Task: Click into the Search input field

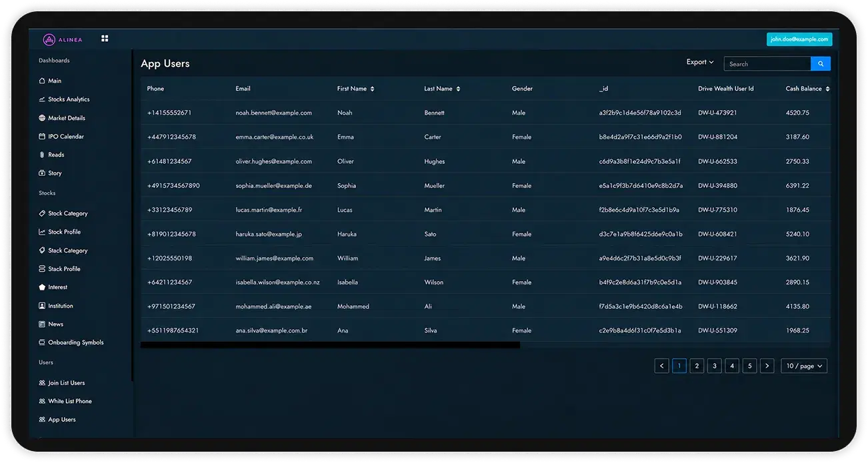Action: coord(767,64)
